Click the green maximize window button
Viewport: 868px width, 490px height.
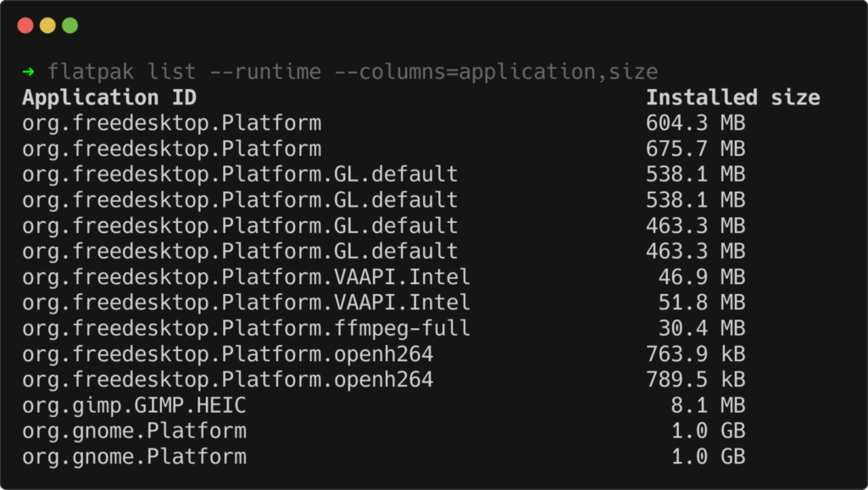point(70,25)
